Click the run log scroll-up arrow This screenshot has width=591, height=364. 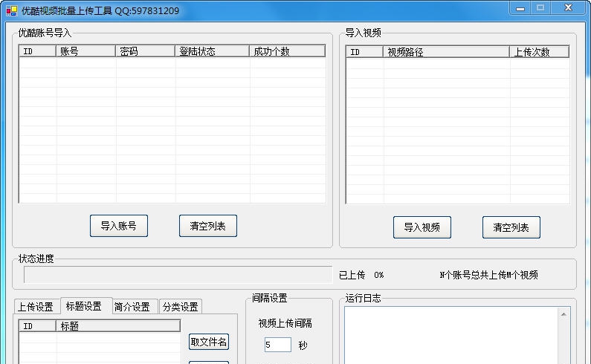[563, 314]
